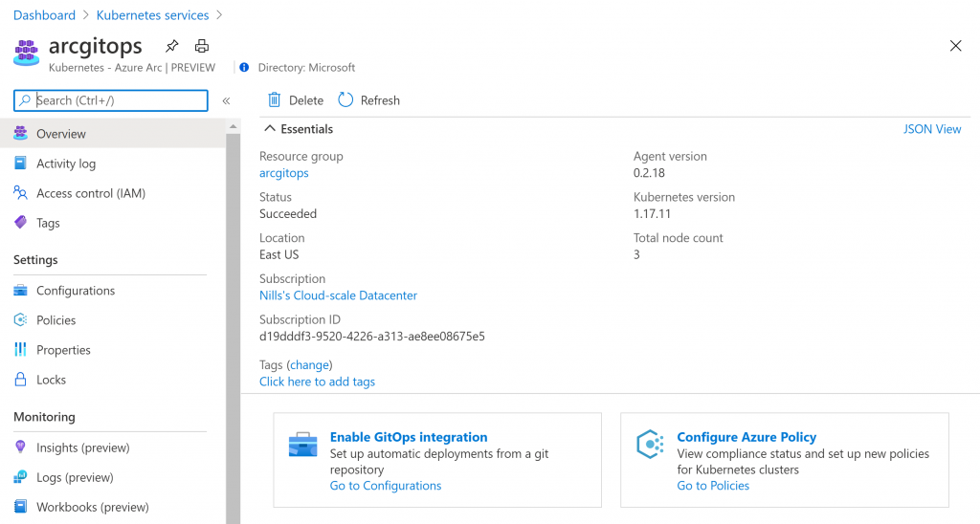Click the Insights lightbulb icon
This screenshot has height=524, width=980.
(x=21, y=448)
